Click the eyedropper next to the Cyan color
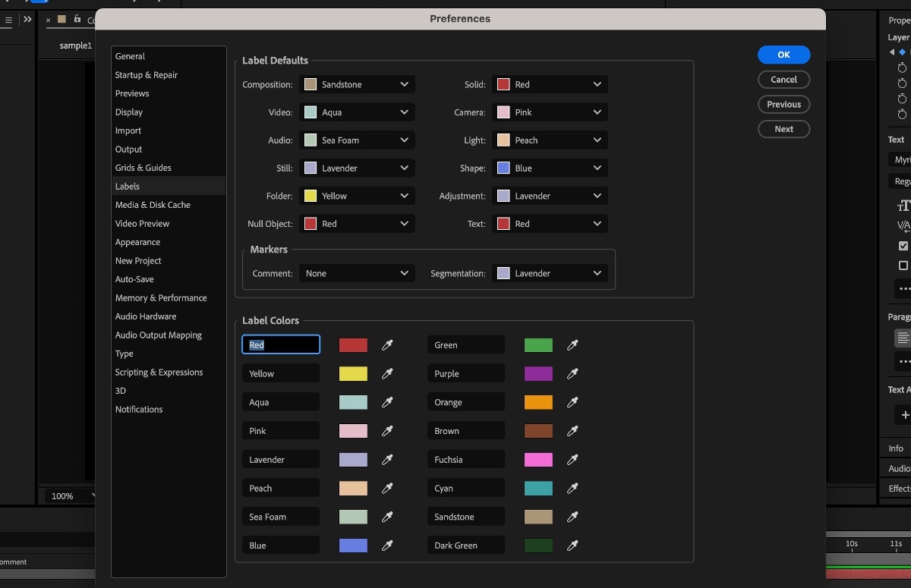 (572, 488)
